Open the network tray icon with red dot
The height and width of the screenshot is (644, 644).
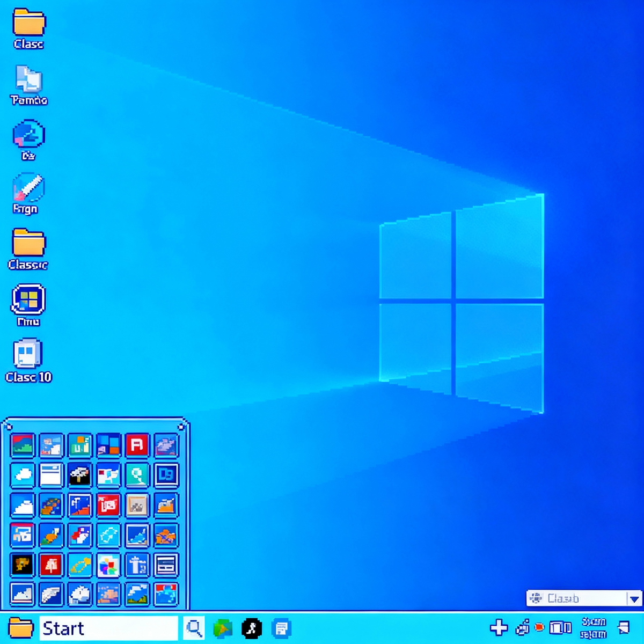[530, 627]
